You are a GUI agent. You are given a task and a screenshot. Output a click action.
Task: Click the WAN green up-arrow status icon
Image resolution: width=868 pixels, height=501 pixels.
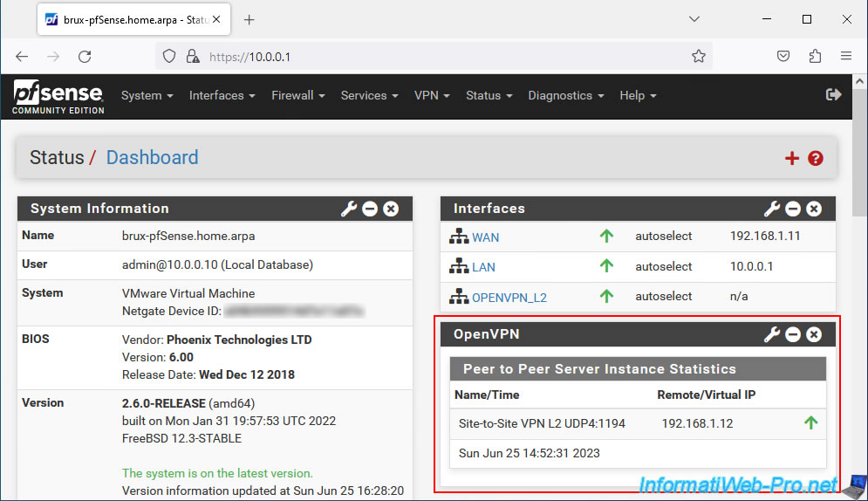[606, 236]
